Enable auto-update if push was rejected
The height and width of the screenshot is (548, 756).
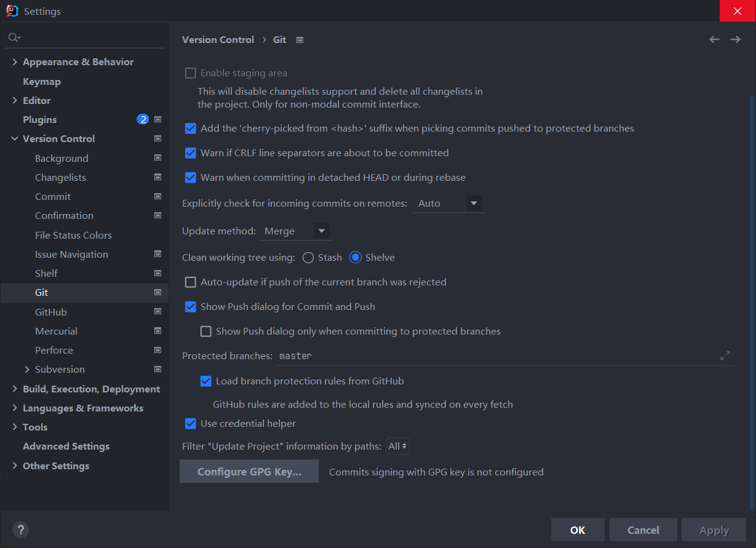[191, 282]
